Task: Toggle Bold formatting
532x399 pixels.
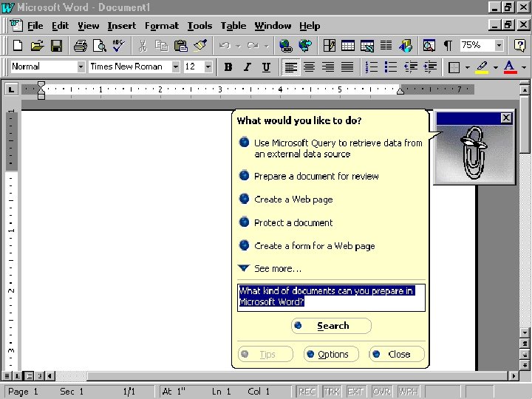Action: [228, 66]
